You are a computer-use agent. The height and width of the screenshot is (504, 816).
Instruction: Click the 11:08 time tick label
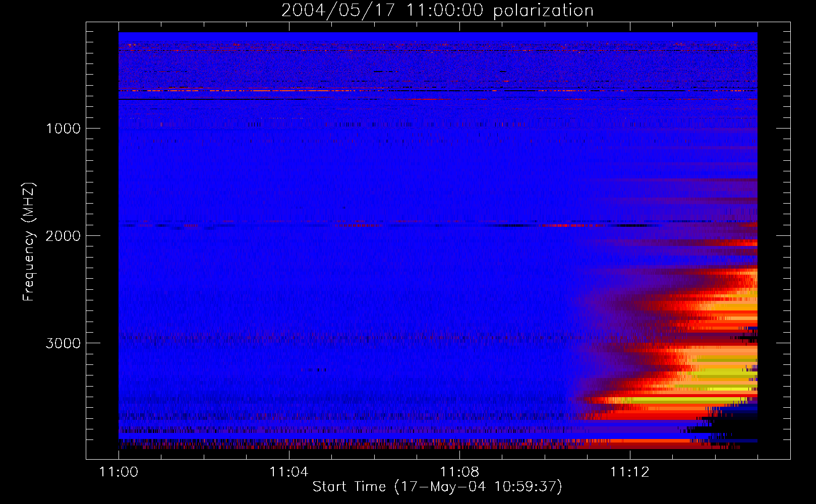click(x=459, y=472)
